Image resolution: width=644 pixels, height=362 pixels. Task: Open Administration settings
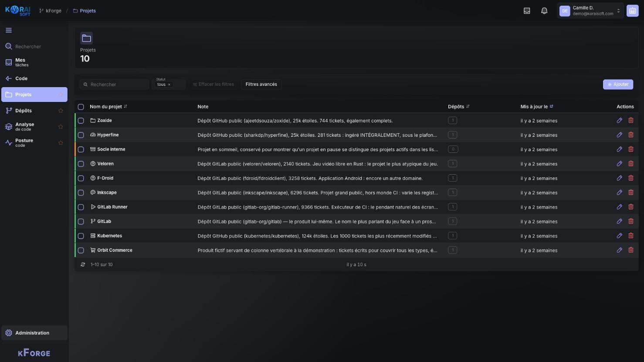pyautogui.click(x=34, y=333)
